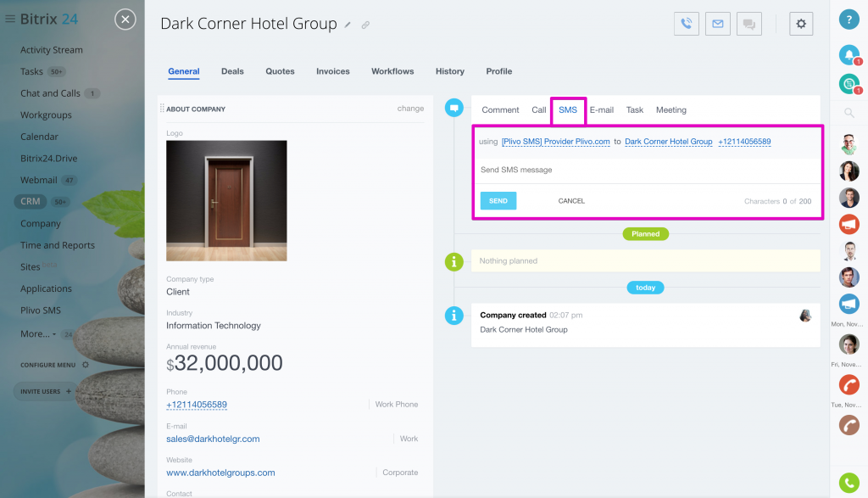
Task: Open Webmail in the sidebar
Action: (39, 180)
